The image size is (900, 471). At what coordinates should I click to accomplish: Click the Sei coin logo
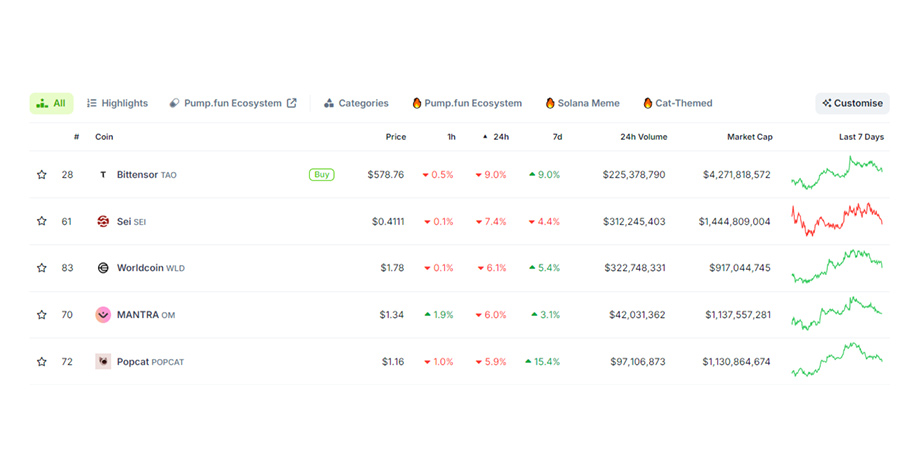click(x=103, y=221)
